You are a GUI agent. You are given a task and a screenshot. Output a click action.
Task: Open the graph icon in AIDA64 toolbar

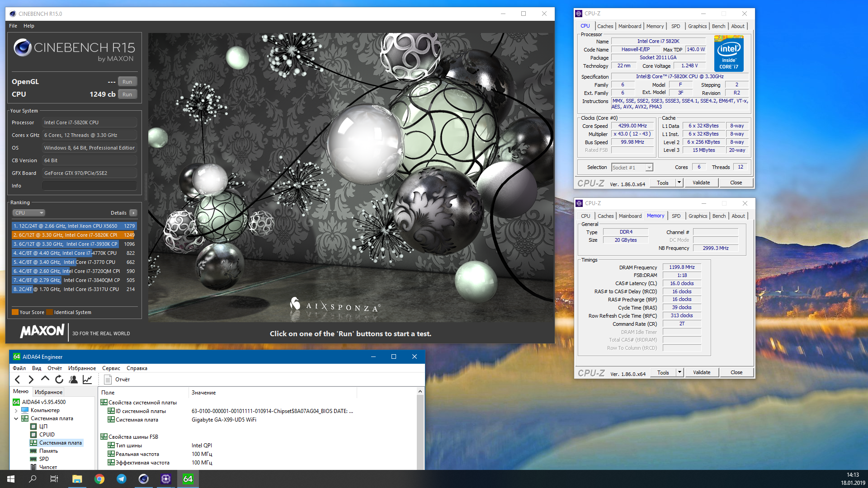87,380
